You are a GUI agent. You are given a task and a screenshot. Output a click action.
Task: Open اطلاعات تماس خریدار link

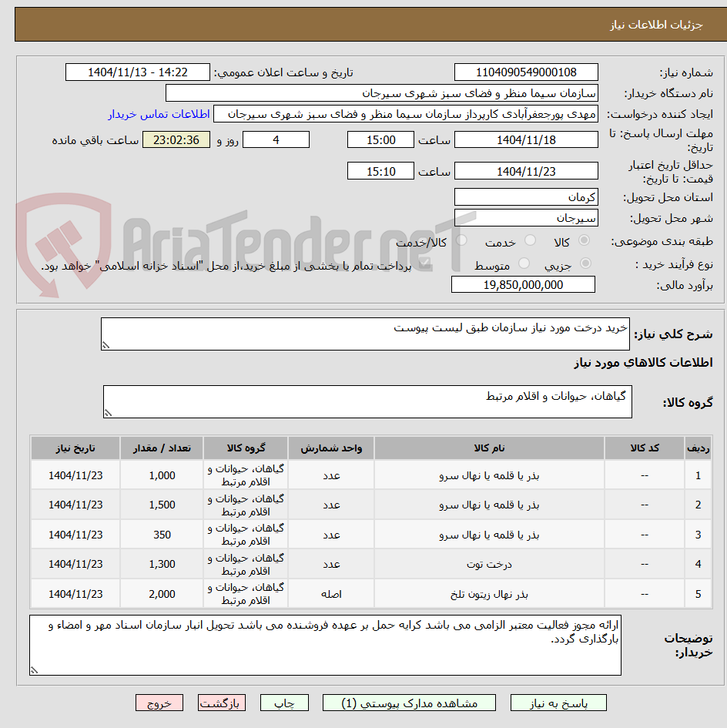coord(159,114)
